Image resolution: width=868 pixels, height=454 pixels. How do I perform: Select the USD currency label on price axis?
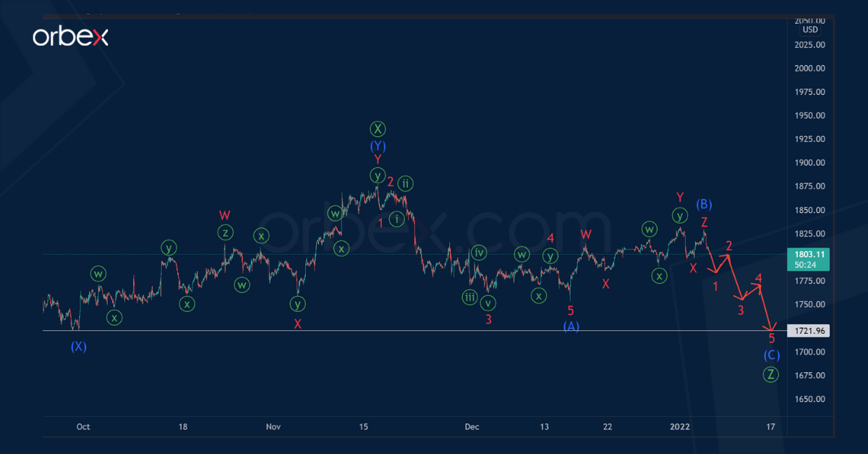[810, 30]
